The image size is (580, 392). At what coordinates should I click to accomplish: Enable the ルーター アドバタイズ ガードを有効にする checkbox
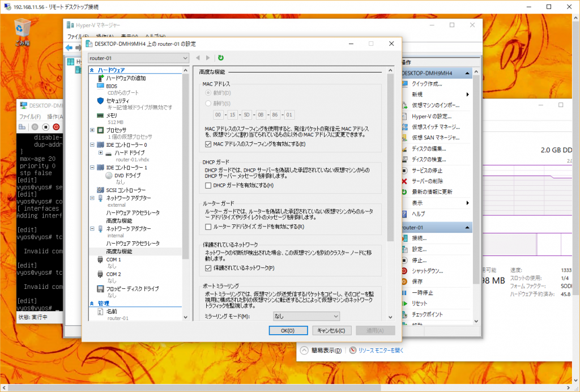pyautogui.click(x=208, y=227)
